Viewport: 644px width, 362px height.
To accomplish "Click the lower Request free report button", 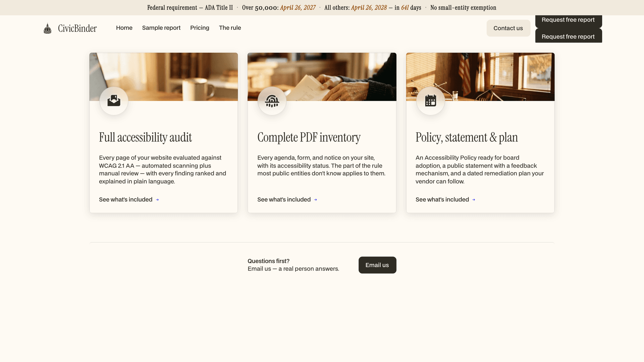I will [568, 36].
